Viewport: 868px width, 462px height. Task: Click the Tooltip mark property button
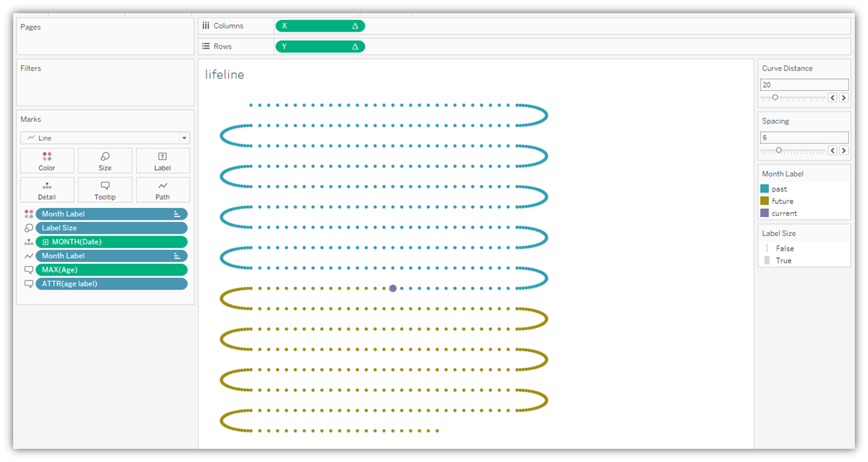[x=105, y=190]
